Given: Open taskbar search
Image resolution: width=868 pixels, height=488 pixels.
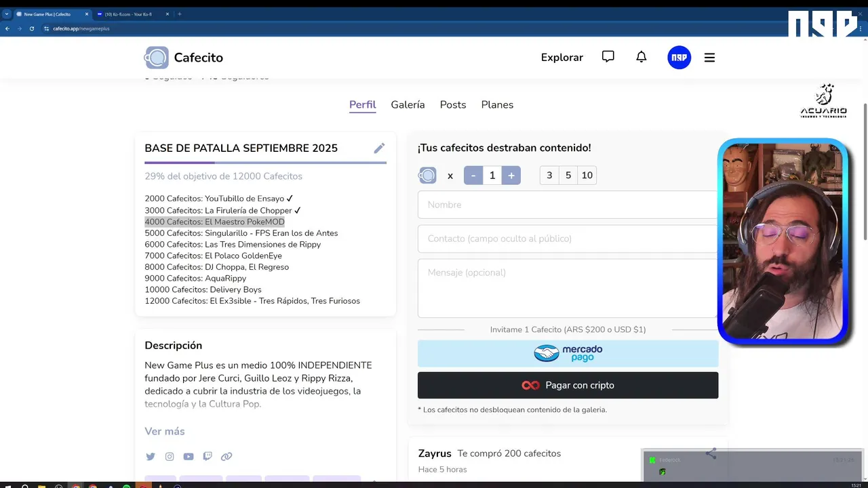Looking at the screenshot, I should [x=24, y=485].
